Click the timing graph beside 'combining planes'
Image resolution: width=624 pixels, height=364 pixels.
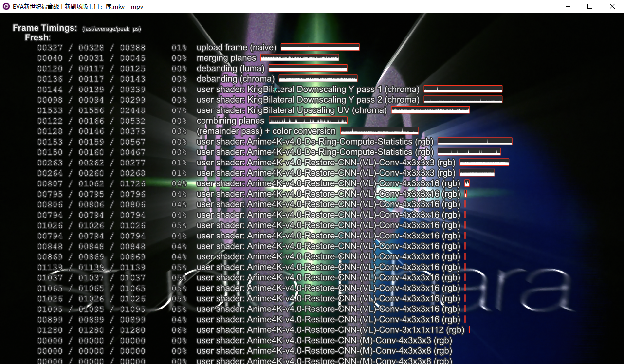click(x=308, y=120)
